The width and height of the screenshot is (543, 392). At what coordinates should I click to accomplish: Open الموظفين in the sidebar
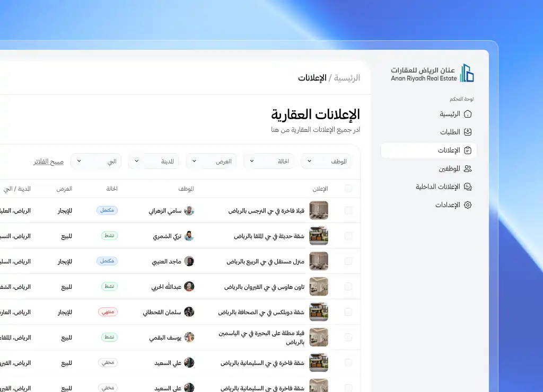pyautogui.click(x=428, y=168)
